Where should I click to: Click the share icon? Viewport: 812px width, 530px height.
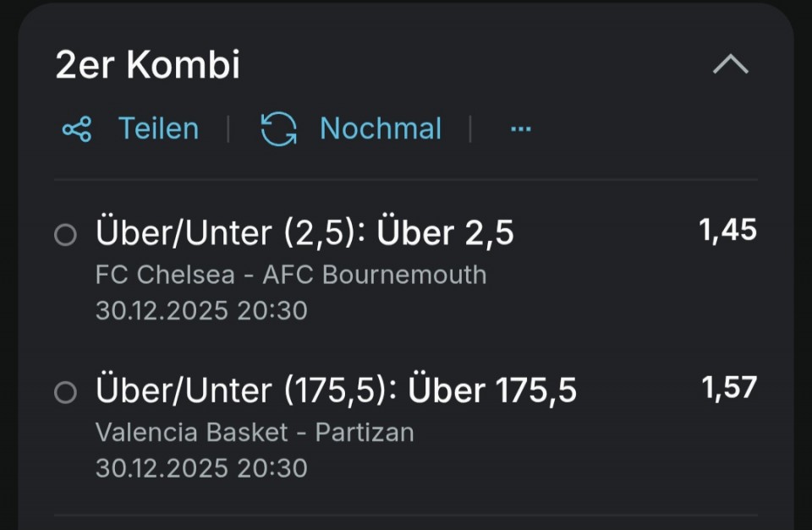(x=77, y=129)
